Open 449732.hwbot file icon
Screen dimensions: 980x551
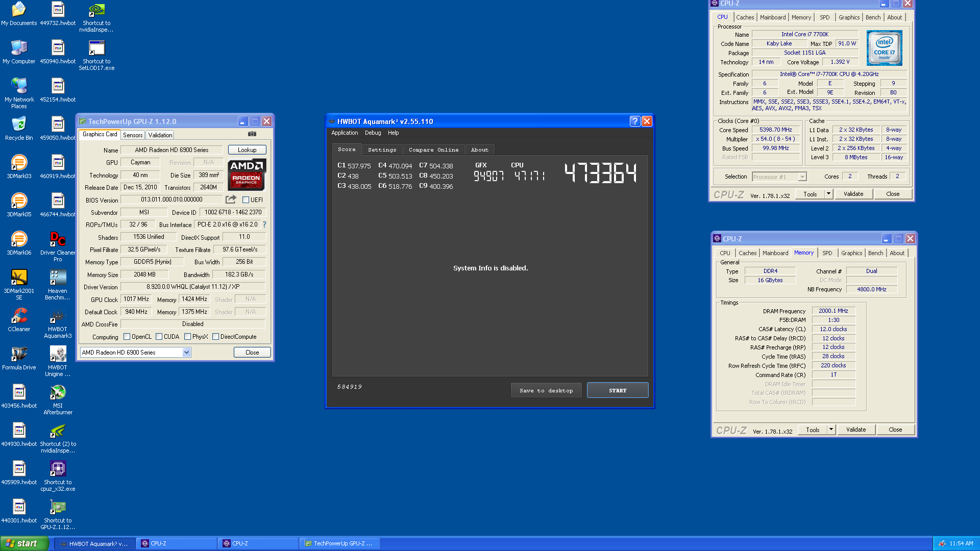[x=58, y=14]
